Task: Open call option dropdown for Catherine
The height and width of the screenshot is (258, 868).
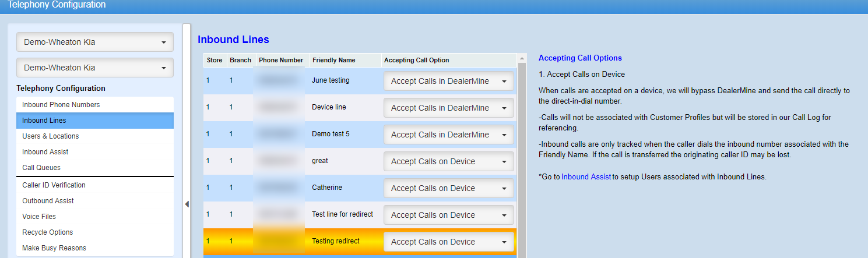Action: 448,188
